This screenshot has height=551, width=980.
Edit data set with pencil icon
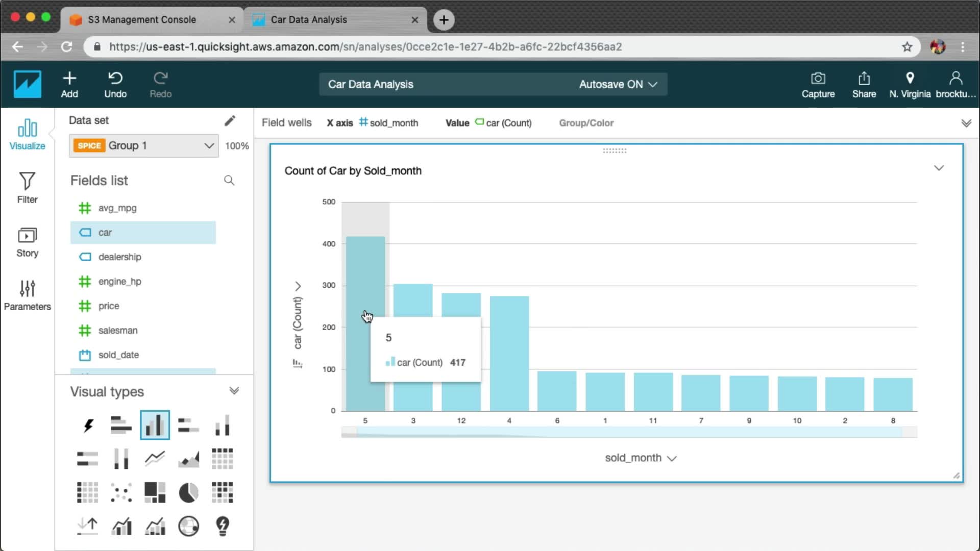click(230, 120)
